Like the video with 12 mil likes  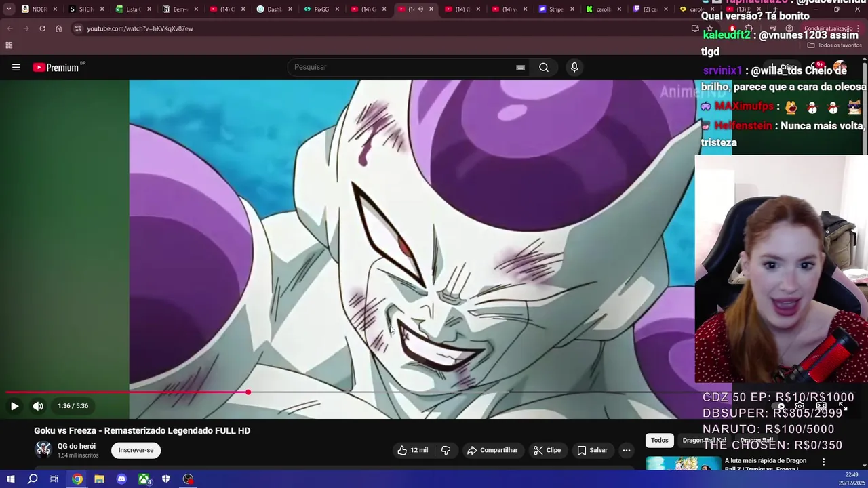[413, 450]
